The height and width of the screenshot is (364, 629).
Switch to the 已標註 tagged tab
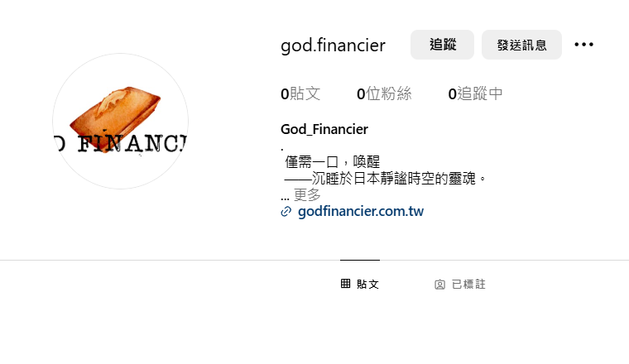click(460, 285)
